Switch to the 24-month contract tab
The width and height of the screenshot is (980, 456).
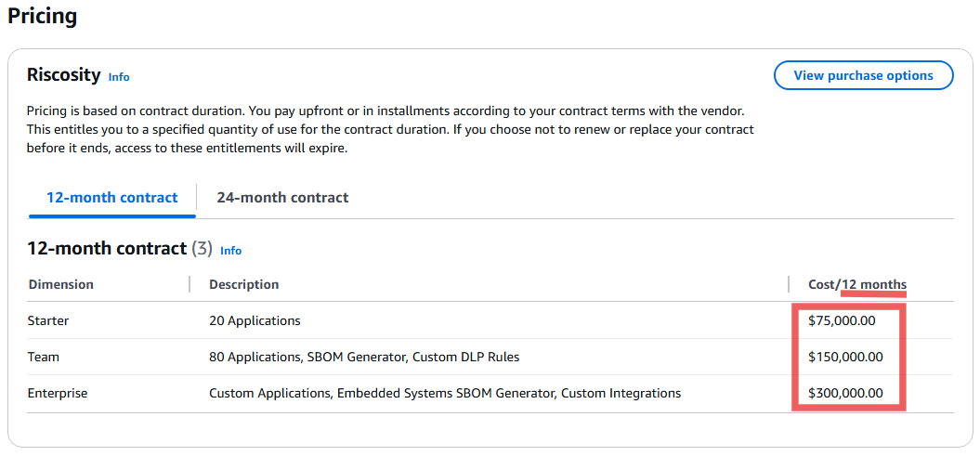click(x=282, y=198)
